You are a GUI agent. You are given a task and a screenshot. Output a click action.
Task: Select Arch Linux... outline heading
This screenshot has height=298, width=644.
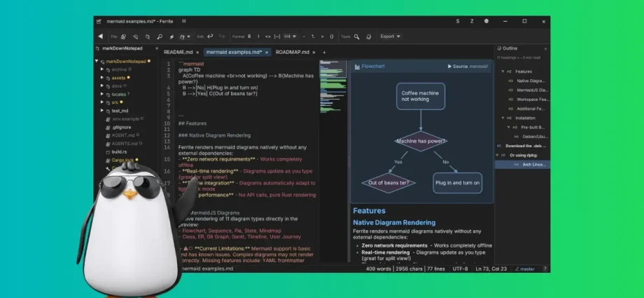point(522,165)
